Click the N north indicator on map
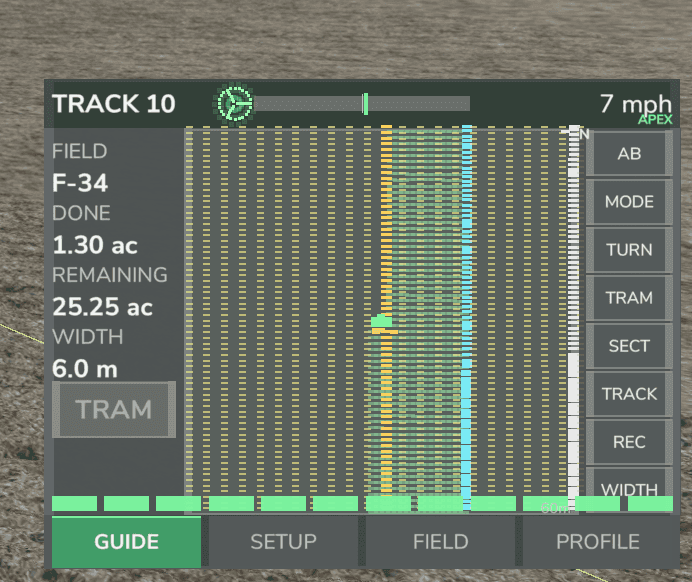Screen dimensions: 692x582 pyautogui.click(x=584, y=134)
